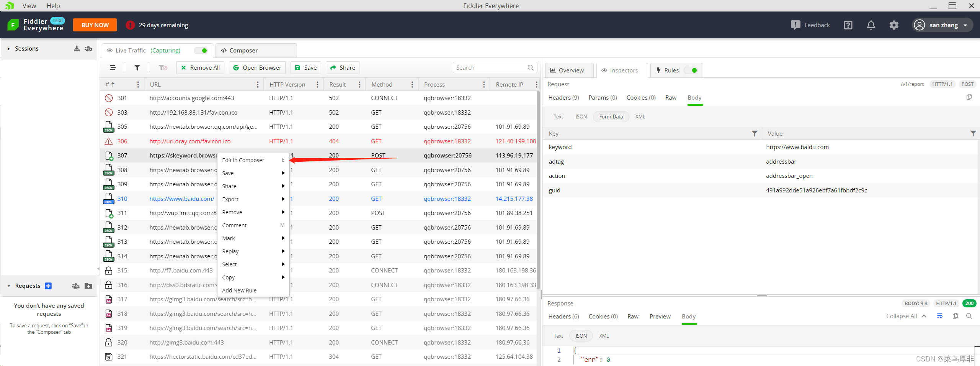Open the column menu for the Process column
Screen dimensions: 980x366
484,85
